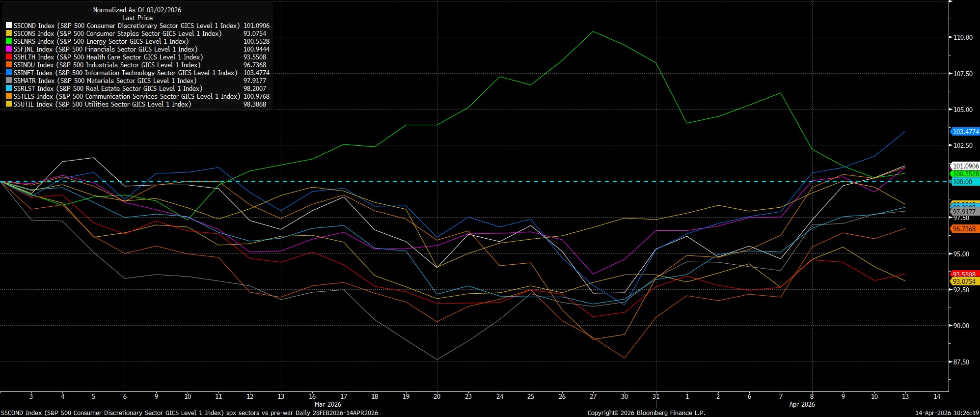Click the cyan 100.00 baseline axis tag
The image size is (980, 417).
pyautogui.click(x=964, y=182)
